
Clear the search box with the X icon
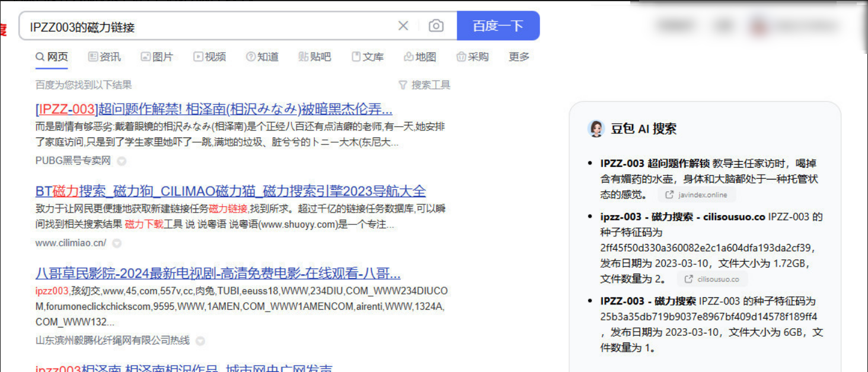point(403,25)
